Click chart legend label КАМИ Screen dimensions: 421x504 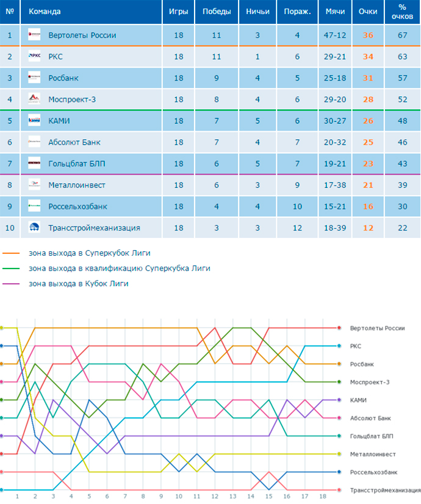pyautogui.click(x=358, y=400)
